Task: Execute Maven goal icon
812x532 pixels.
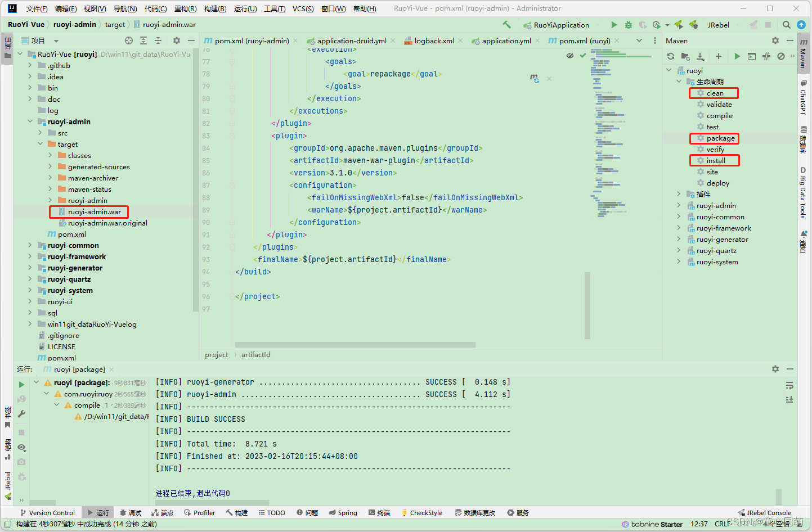Action: click(x=752, y=56)
